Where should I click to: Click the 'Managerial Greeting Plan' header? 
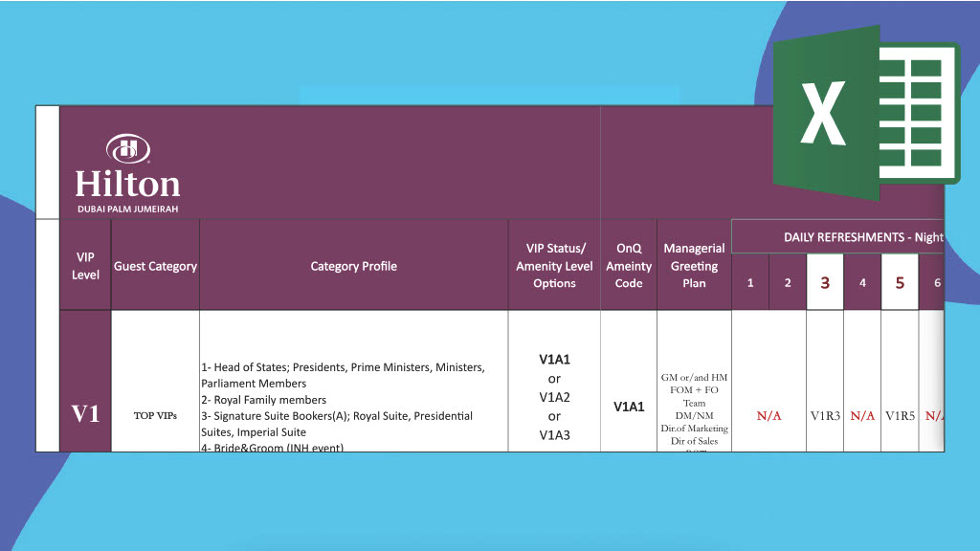pos(694,266)
